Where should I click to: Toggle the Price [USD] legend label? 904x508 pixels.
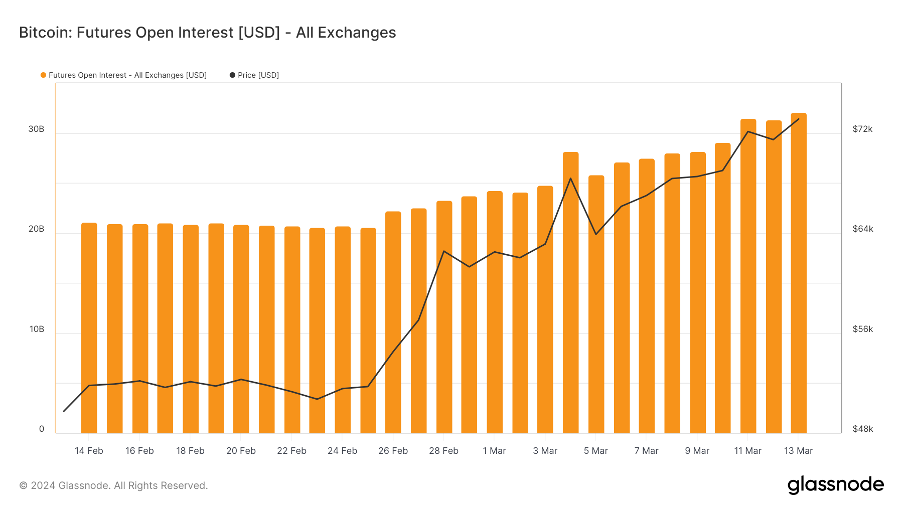[x=258, y=75]
